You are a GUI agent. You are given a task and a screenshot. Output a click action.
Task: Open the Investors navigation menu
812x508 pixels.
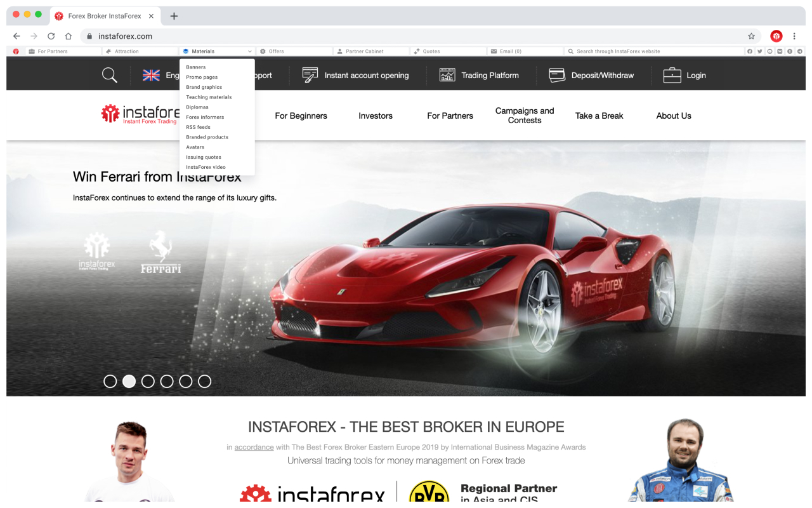click(376, 116)
